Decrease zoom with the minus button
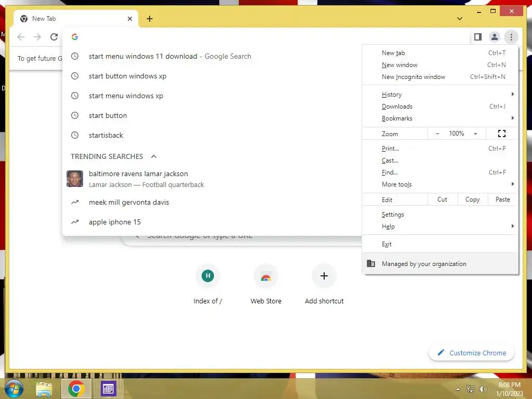Screen dimensions: 532x399 click(x=437, y=134)
